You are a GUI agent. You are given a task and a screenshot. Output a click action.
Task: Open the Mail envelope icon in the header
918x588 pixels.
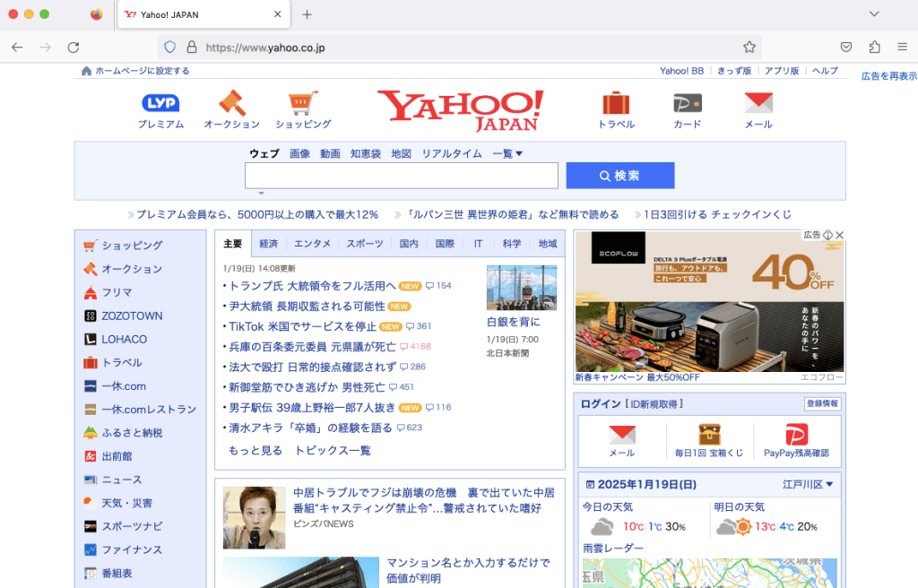click(758, 103)
